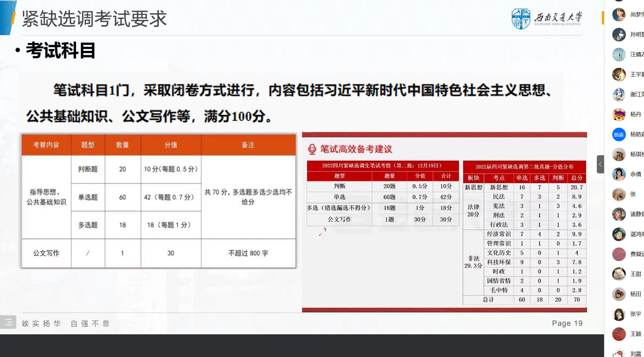644x357 pixels.
Task: Open participant 王甜's rabbit avatar
Action: point(619,274)
